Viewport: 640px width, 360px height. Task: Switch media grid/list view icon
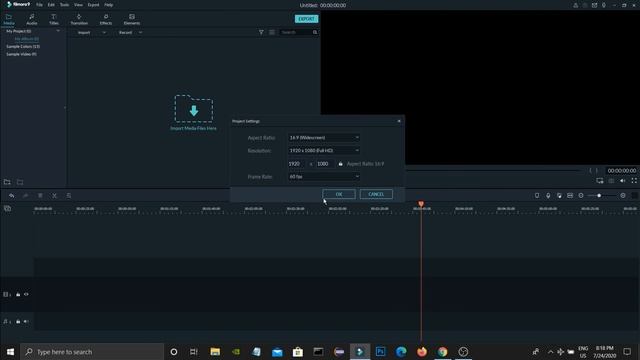click(272, 32)
